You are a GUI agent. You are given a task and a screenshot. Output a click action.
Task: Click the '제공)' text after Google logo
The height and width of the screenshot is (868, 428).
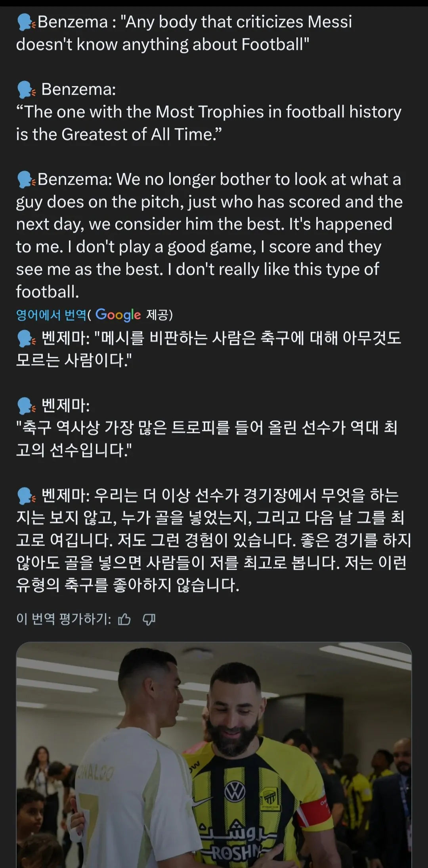[x=159, y=315]
